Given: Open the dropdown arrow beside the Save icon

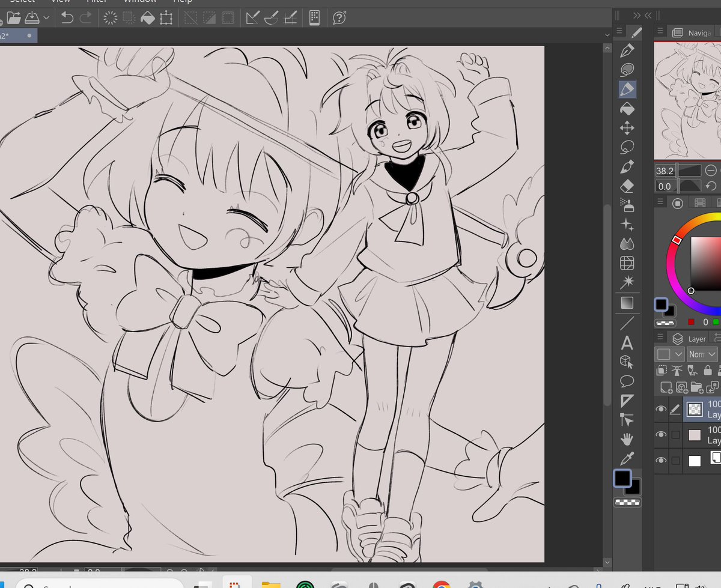Looking at the screenshot, I should (x=46, y=19).
